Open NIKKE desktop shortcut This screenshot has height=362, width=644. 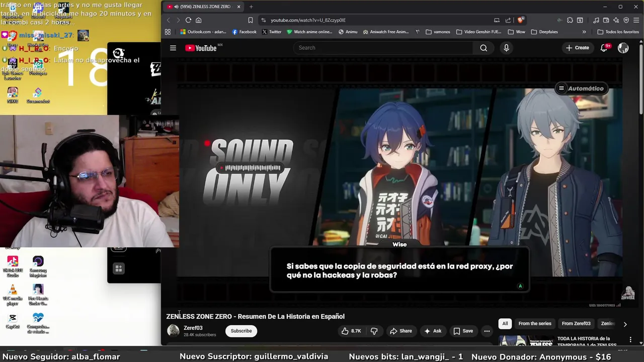[x=13, y=96]
